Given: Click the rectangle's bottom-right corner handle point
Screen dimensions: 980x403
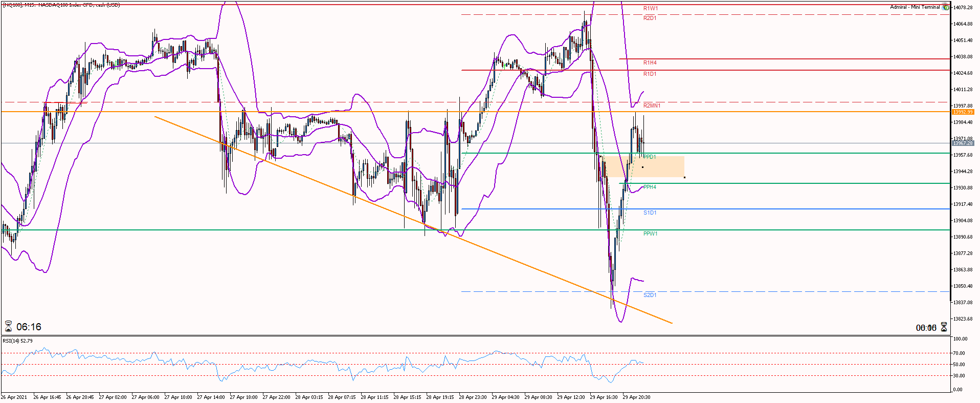Looking at the screenshot, I should tap(684, 177).
